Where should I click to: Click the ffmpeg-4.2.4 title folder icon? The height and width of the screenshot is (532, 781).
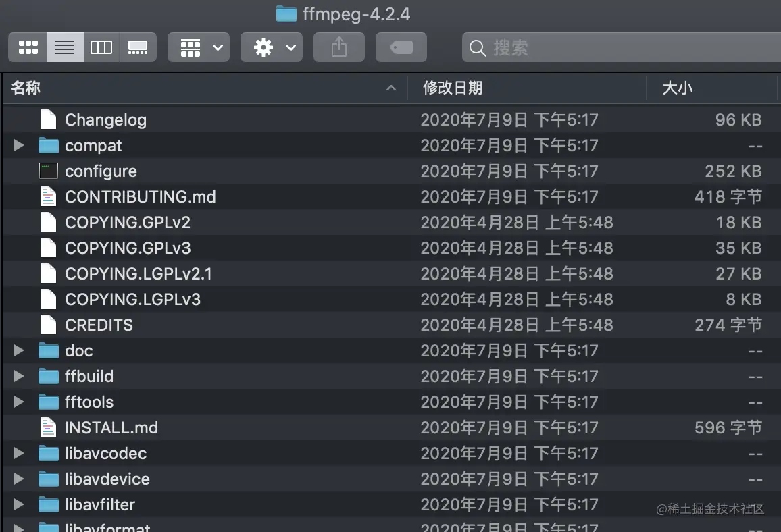286,14
